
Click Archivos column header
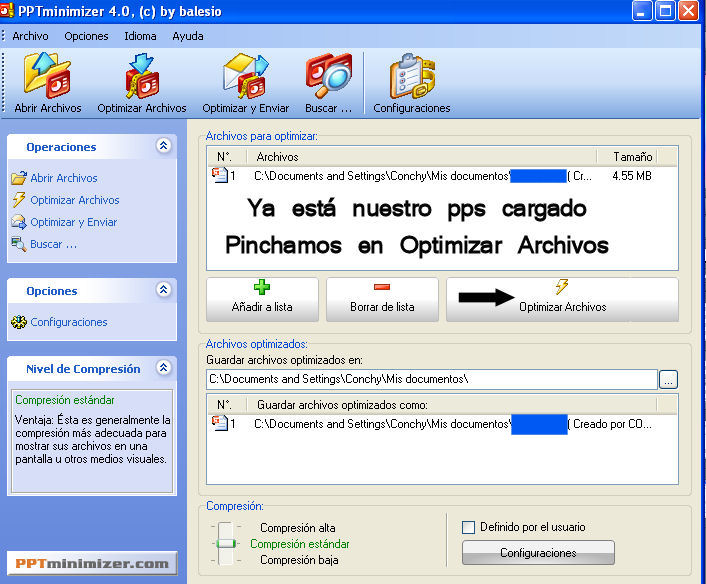pyautogui.click(x=421, y=157)
